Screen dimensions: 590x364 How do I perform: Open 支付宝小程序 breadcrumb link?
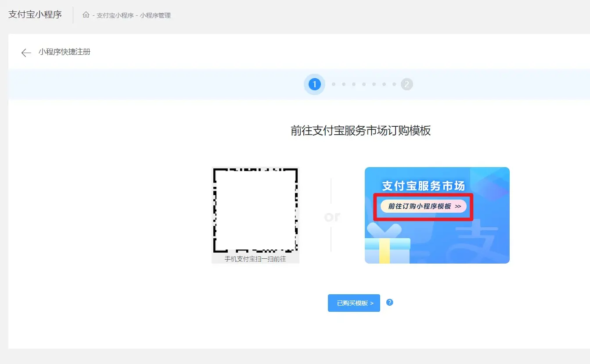click(115, 15)
